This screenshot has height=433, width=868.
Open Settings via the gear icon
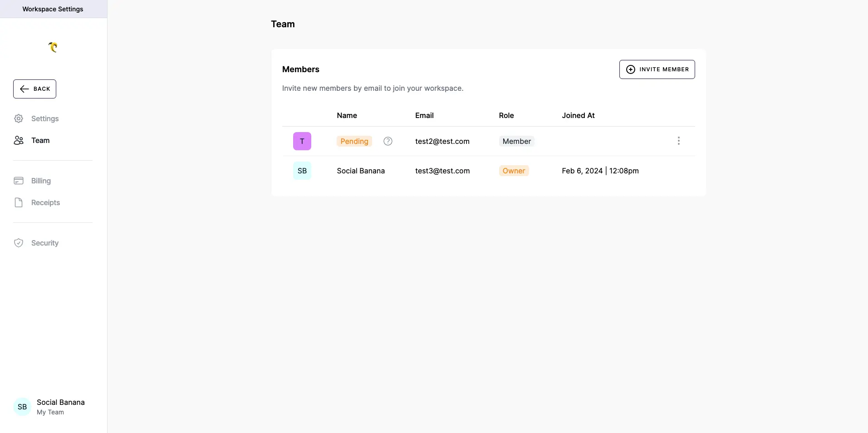18,118
